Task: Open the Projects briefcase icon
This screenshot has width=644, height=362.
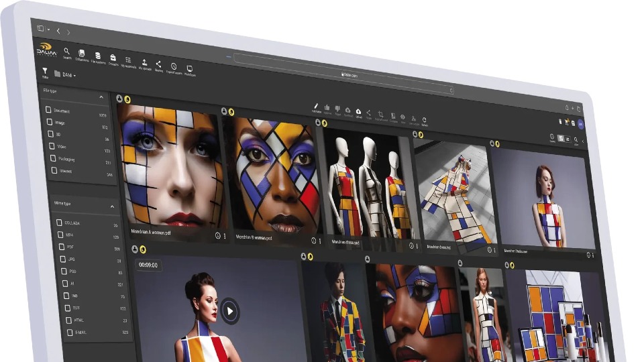Action: [113, 59]
